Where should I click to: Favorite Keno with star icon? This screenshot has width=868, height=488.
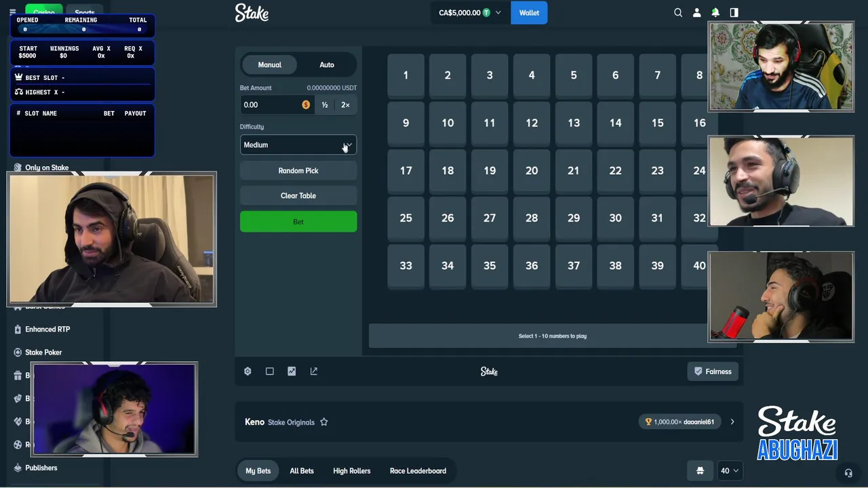pos(324,422)
